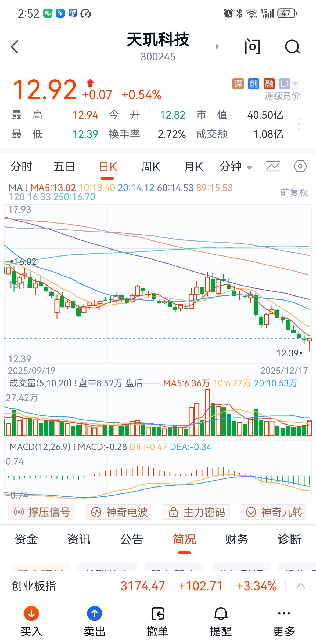Viewport: 316px width, 644px height.
Task: Open the 财务 financials tab
Action: [x=237, y=539]
